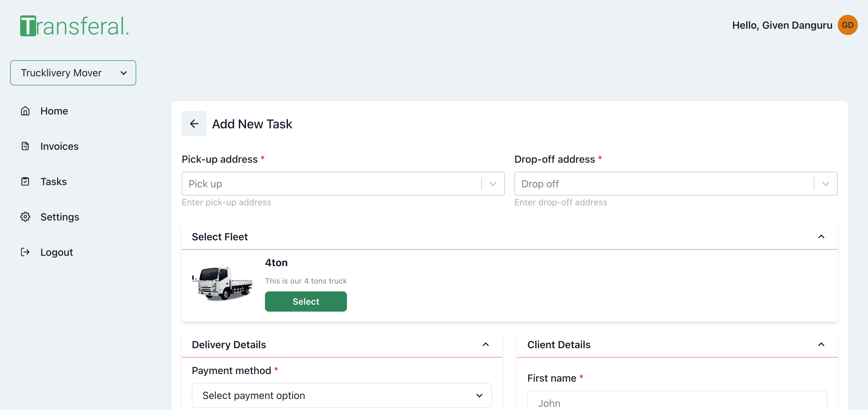This screenshot has width=868, height=410.
Task: Open the Tasks menu item
Action: 54,182
